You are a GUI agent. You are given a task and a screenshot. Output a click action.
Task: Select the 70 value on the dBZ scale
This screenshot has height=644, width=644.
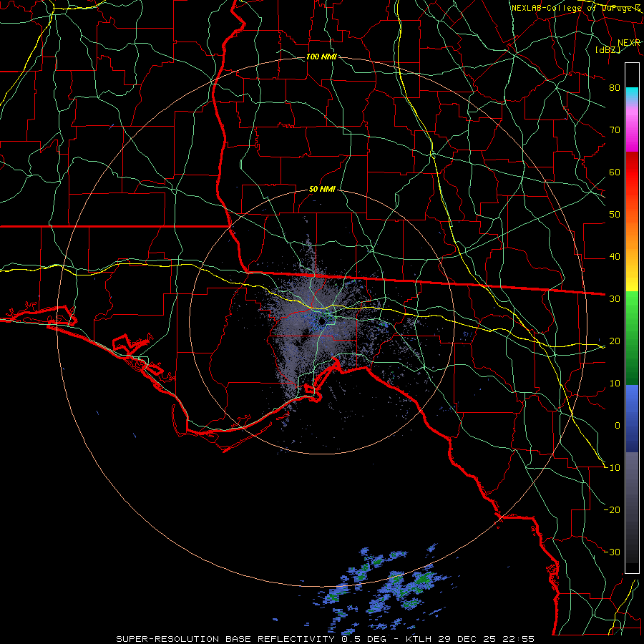pyautogui.click(x=615, y=130)
